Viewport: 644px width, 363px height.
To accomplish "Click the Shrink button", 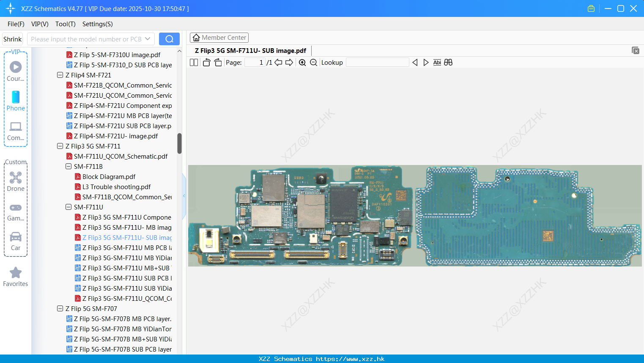I will point(12,39).
